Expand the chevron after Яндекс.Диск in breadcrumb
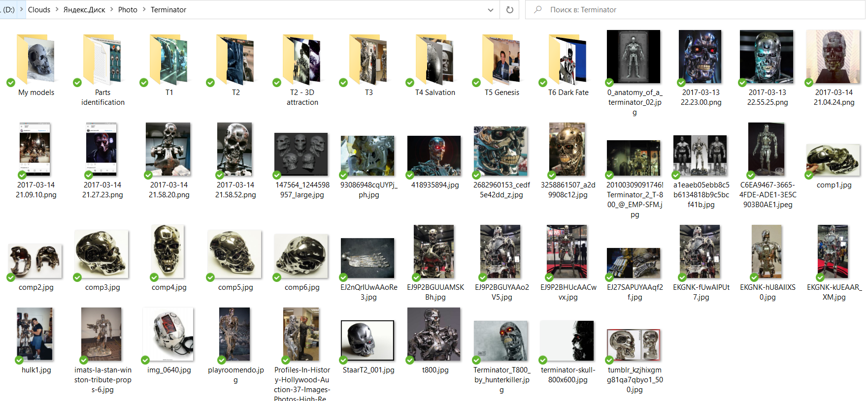 coord(111,10)
